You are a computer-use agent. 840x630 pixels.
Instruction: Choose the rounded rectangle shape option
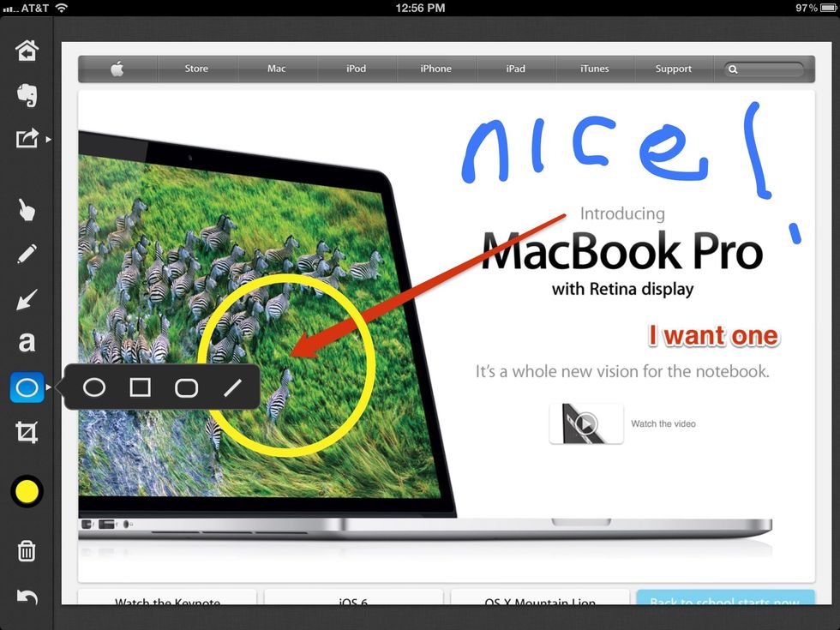[x=186, y=388]
